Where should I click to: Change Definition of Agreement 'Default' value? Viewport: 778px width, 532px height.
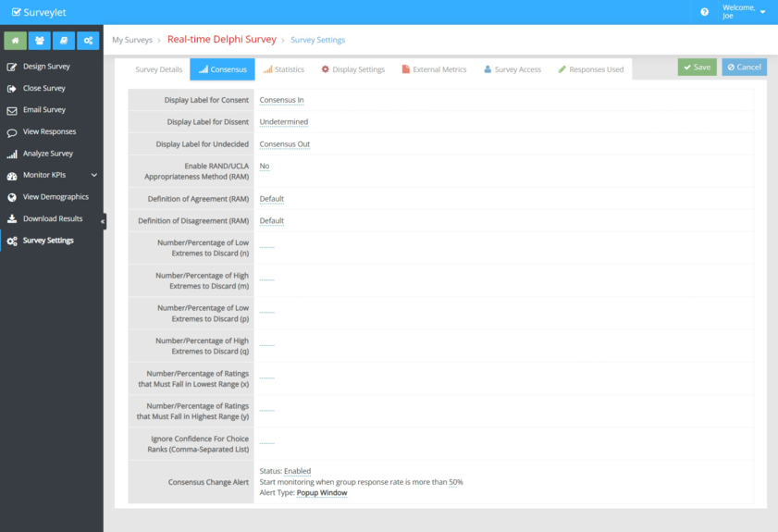[x=272, y=199]
